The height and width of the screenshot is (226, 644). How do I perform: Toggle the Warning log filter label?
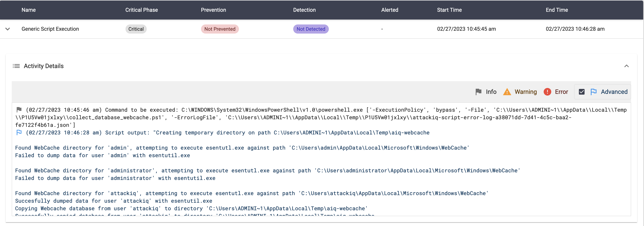pyautogui.click(x=525, y=92)
